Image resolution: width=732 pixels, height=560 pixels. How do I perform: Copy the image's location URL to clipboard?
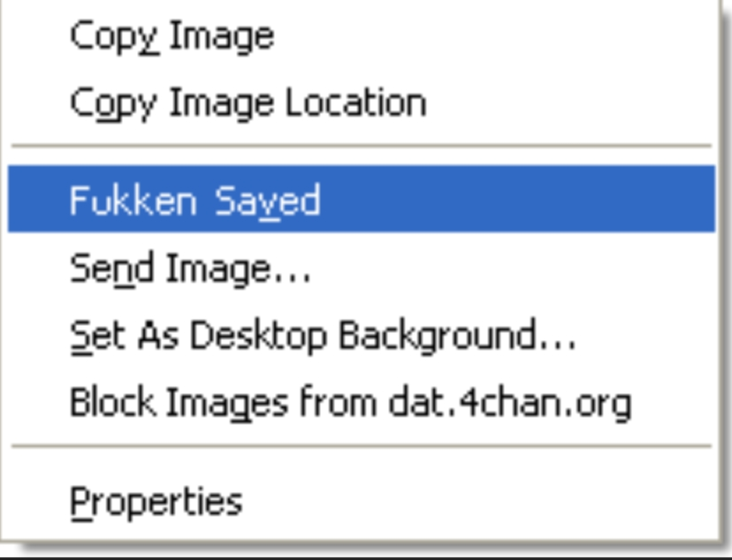coord(362,103)
